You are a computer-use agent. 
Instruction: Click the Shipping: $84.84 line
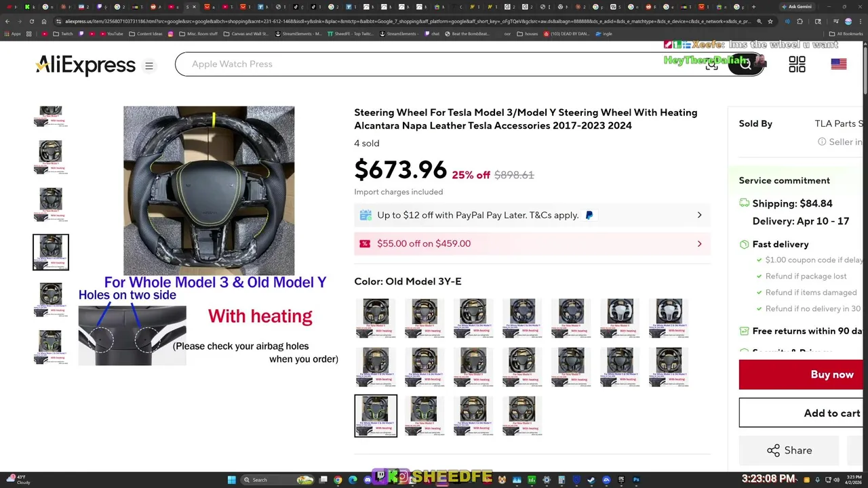[792, 203]
